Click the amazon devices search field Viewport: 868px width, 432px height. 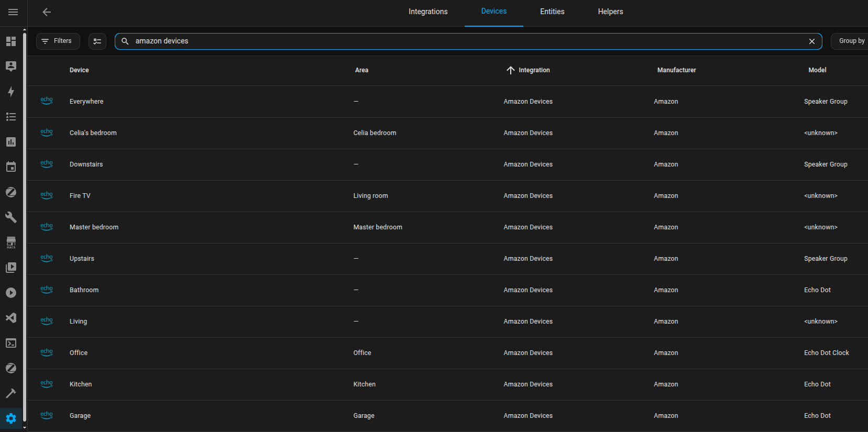[469, 41]
